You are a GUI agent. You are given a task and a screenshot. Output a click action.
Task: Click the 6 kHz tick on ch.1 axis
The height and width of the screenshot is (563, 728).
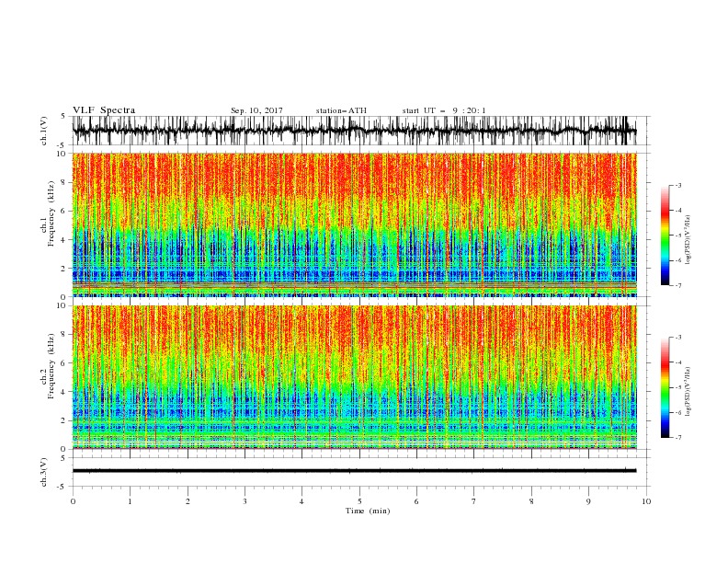coord(64,212)
